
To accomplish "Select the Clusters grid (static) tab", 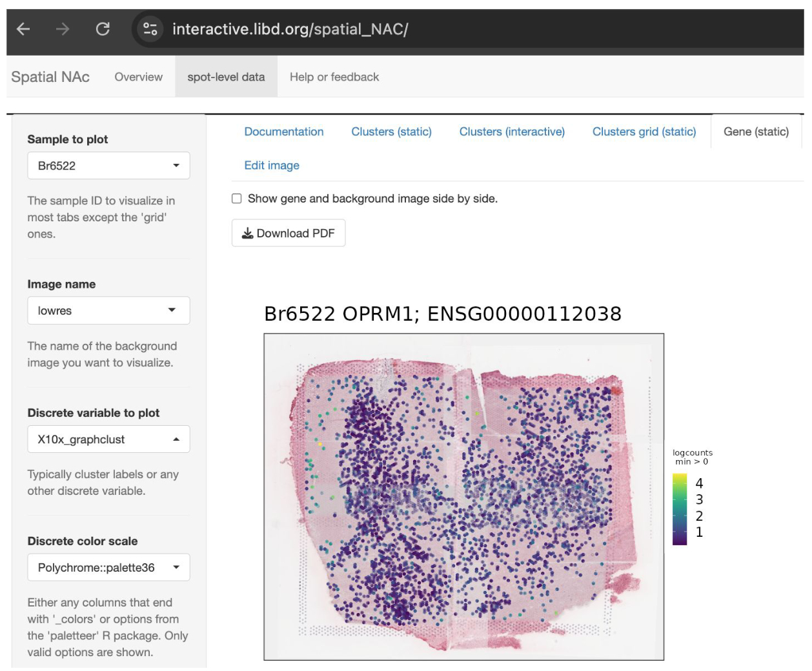I will coord(644,132).
